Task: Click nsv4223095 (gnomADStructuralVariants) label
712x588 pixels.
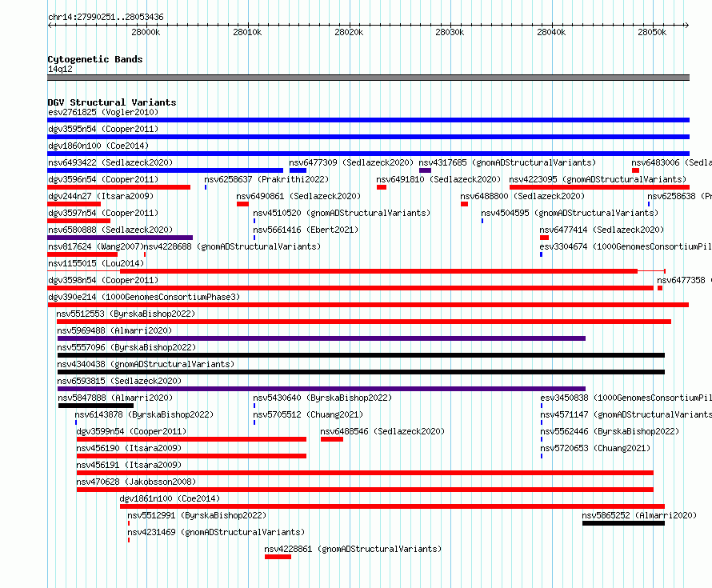Action: (598, 179)
